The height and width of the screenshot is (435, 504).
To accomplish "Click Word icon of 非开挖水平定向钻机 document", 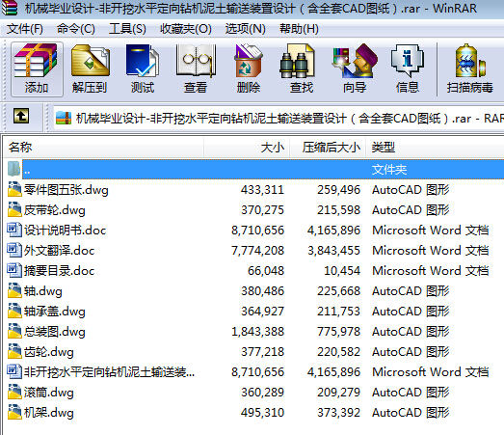I will pos(14,371).
